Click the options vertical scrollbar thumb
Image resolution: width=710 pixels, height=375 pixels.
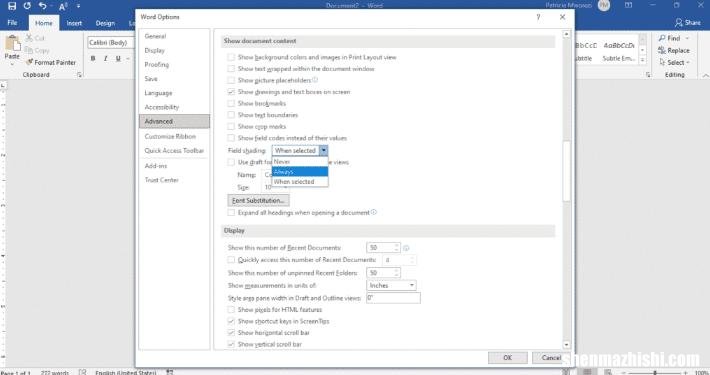click(566, 171)
